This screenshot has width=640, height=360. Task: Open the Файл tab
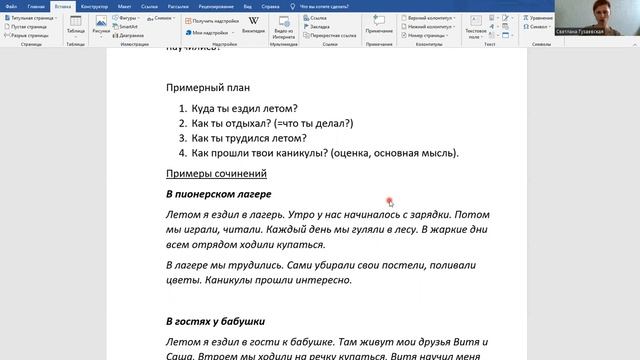[x=11, y=7]
